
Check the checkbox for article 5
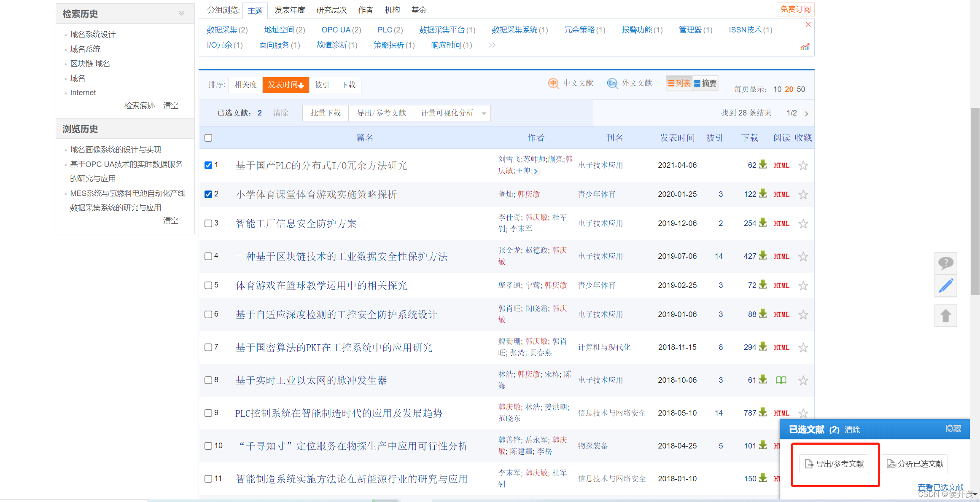pyautogui.click(x=208, y=285)
